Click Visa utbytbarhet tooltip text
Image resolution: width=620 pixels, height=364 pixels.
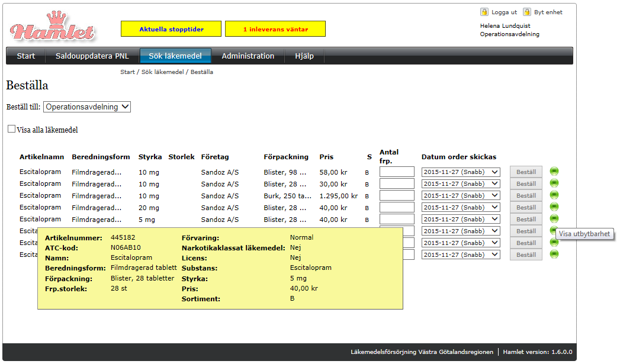click(x=584, y=234)
